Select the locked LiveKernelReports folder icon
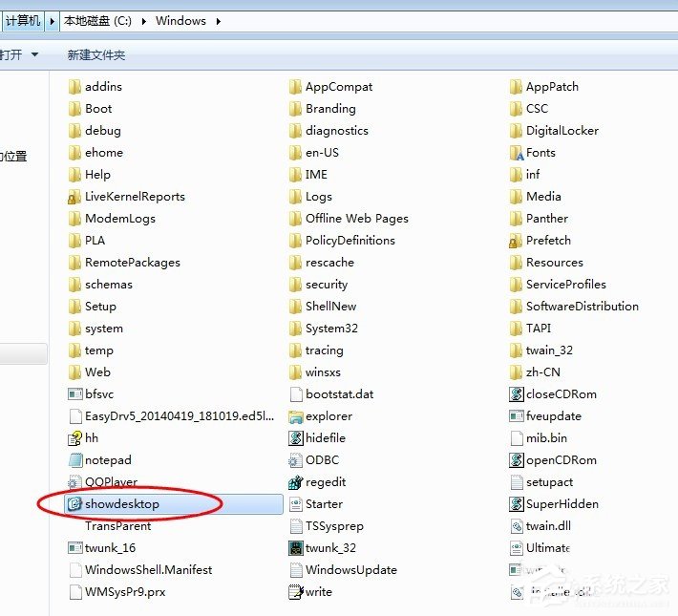Viewport: 678px width, 616px height. click(x=74, y=197)
